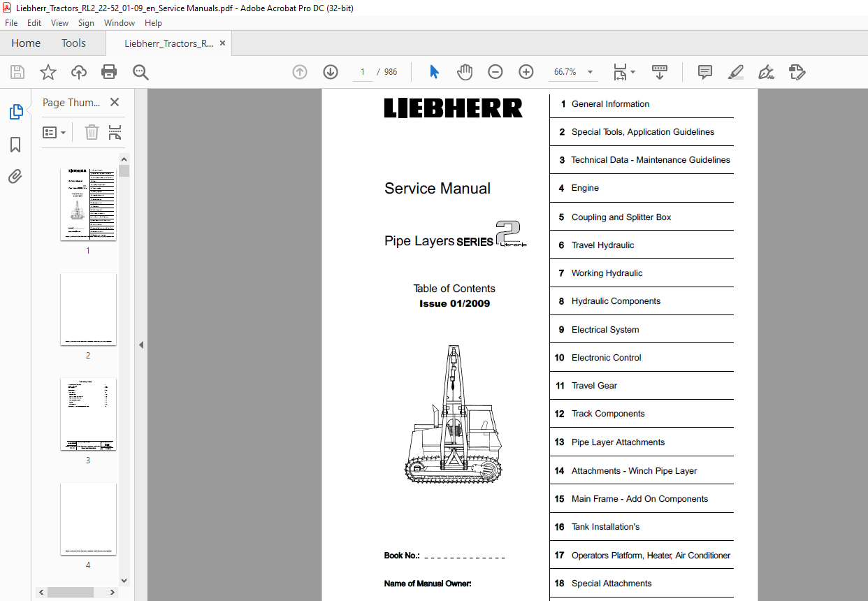Switch to the Home tab

pos(26,43)
